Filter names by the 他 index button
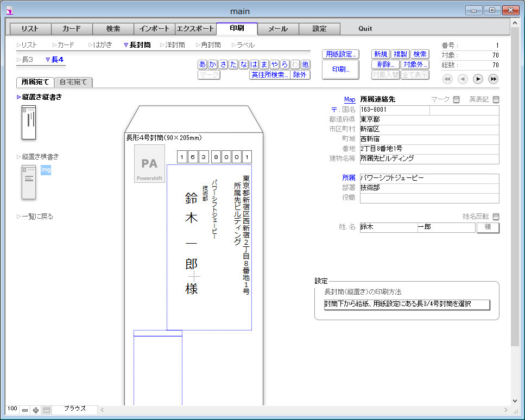The height and width of the screenshot is (420, 525). click(x=306, y=65)
